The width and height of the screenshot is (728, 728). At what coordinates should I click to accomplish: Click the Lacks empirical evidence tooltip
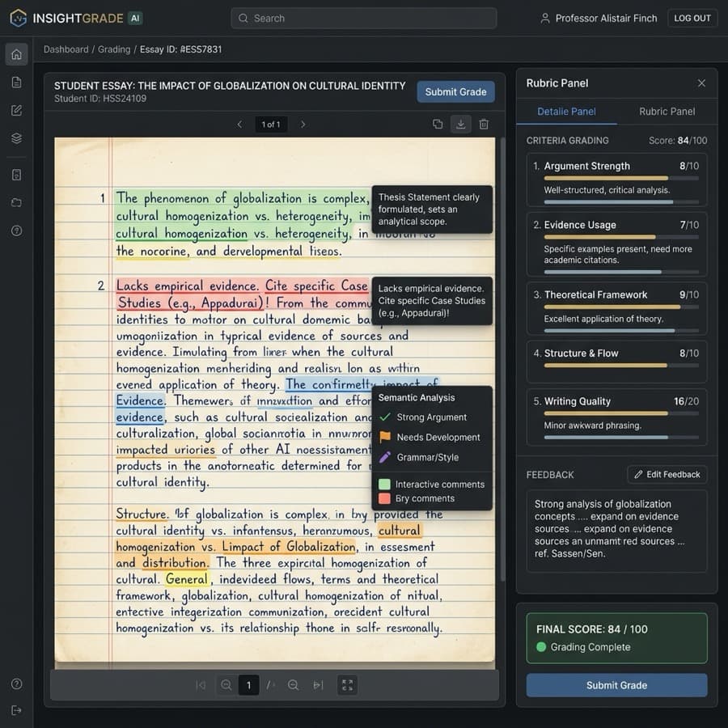tap(432, 300)
